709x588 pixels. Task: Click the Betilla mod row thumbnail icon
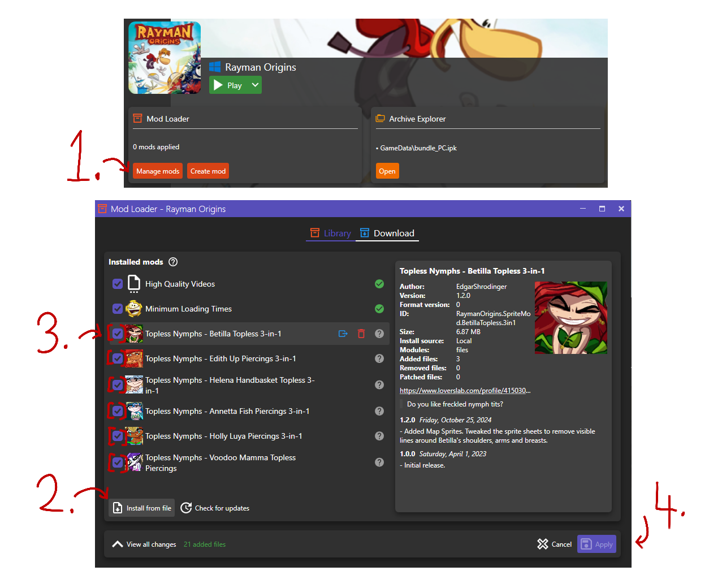tap(134, 334)
